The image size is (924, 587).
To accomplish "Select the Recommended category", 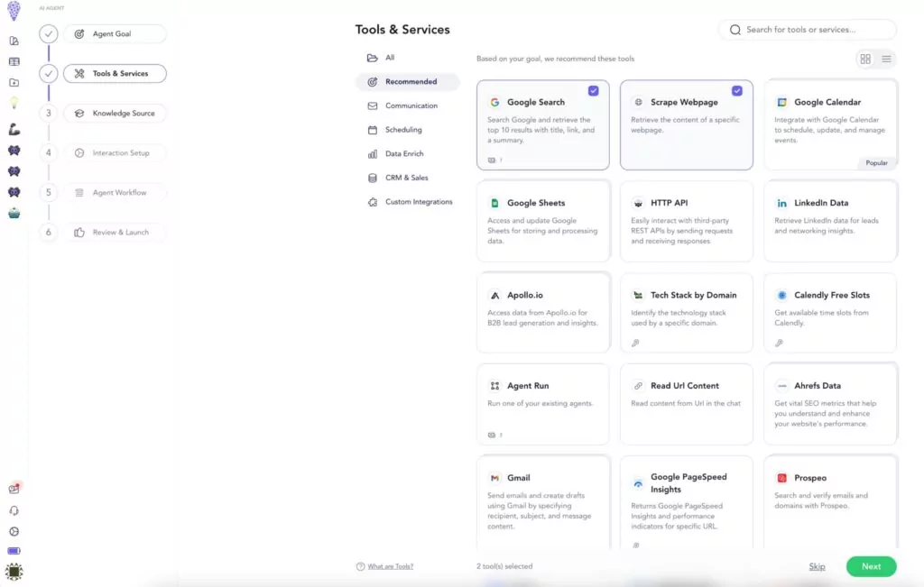I will pyautogui.click(x=407, y=82).
